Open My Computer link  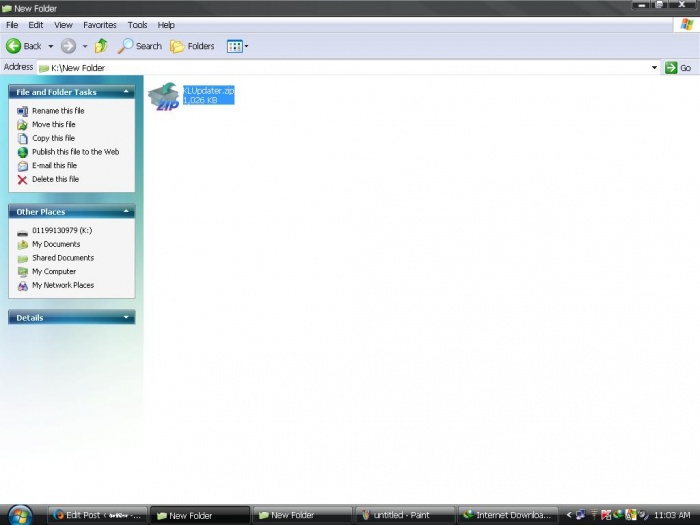click(54, 272)
